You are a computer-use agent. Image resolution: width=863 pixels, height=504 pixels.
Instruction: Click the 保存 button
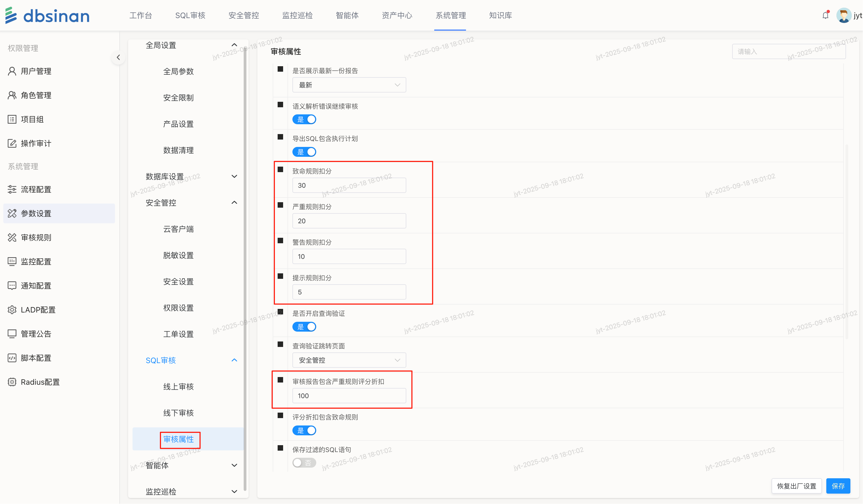coord(838,486)
